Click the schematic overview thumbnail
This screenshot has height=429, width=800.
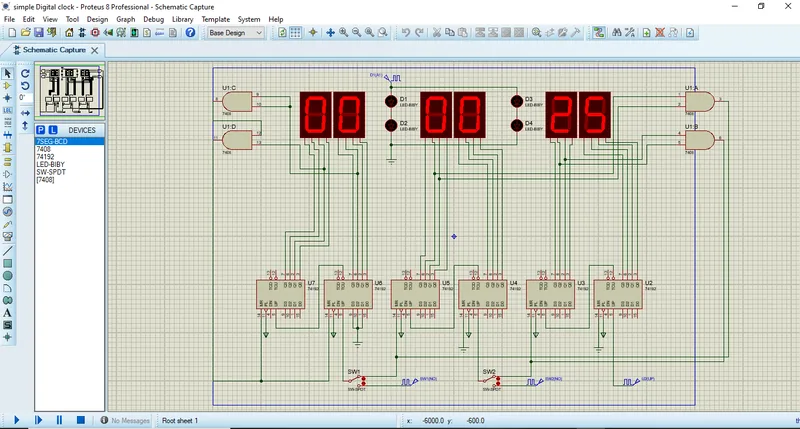(x=70, y=91)
